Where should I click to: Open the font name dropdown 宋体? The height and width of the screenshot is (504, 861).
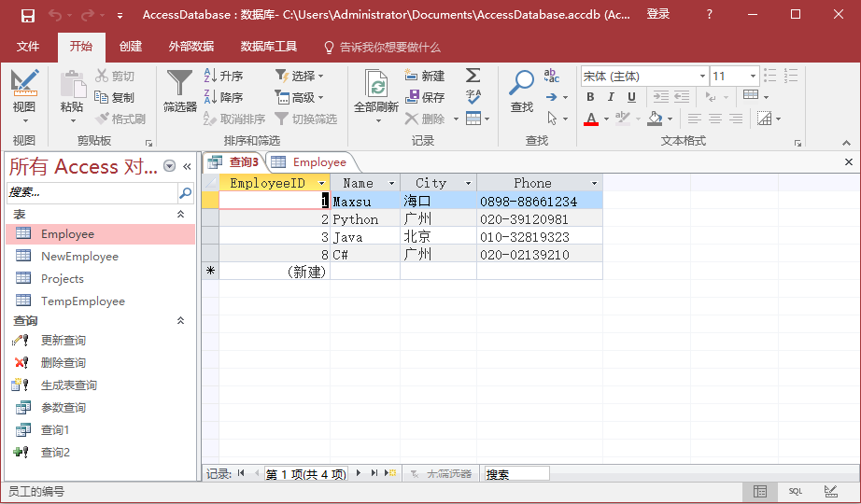point(702,76)
